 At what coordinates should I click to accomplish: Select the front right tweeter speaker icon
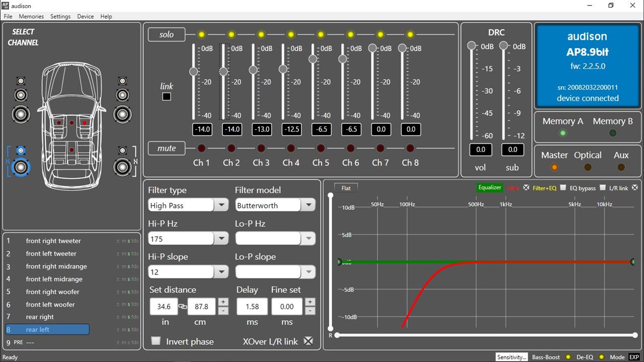coord(122,81)
